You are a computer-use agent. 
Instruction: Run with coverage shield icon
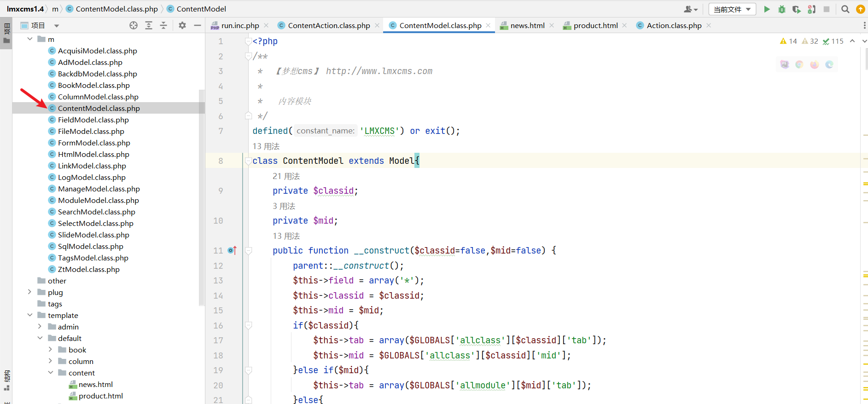(796, 9)
